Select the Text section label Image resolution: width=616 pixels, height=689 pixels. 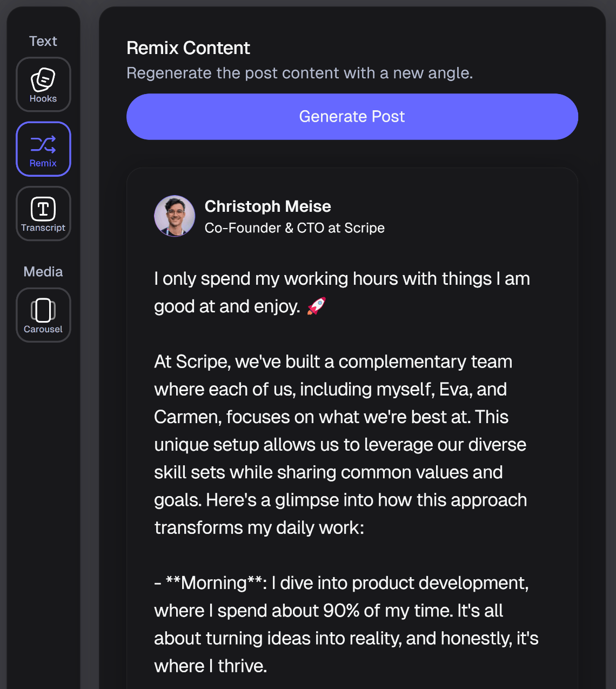pyautogui.click(x=43, y=41)
